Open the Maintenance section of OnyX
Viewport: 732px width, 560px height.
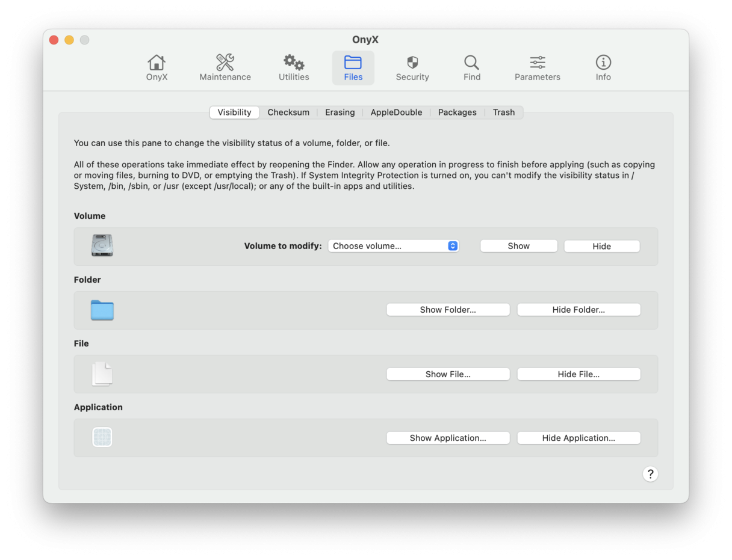coord(225,66)
